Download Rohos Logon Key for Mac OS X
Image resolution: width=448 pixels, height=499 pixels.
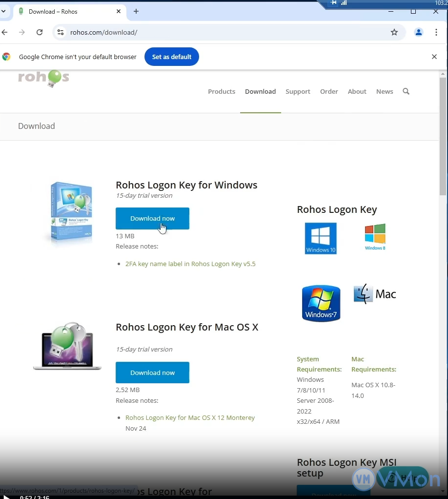point(152,373)
